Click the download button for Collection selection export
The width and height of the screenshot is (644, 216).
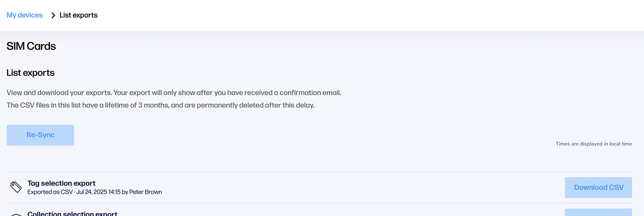tap(598, 213)
